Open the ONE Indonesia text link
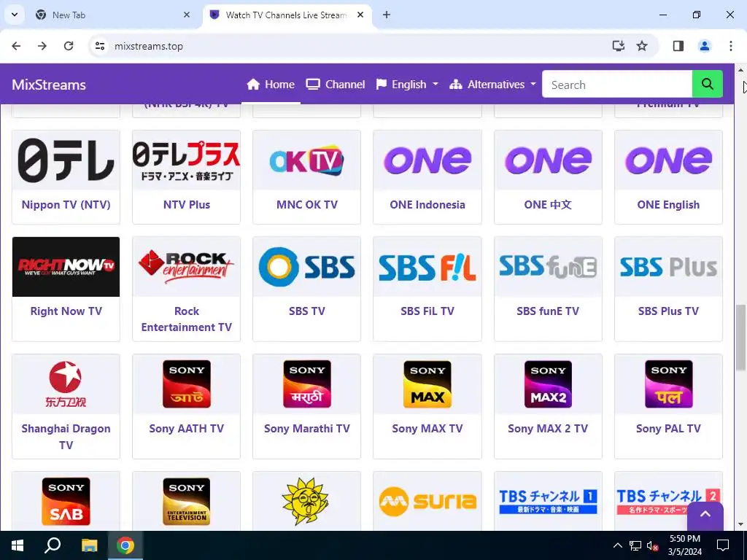The width and height of the screenshot is (747, 560). click(x=427, y=205)
